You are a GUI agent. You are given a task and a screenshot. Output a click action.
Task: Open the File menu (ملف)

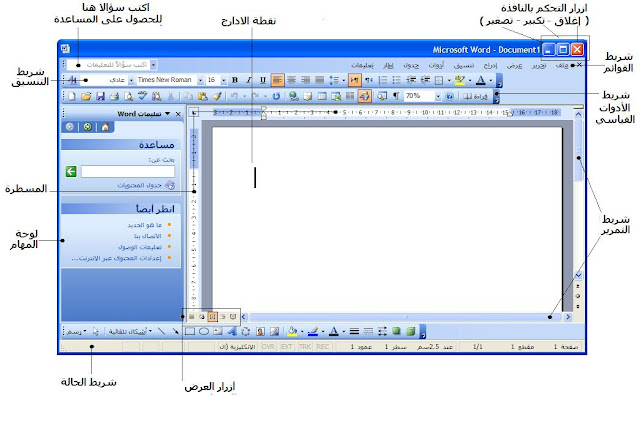click(x=562, y=65)
